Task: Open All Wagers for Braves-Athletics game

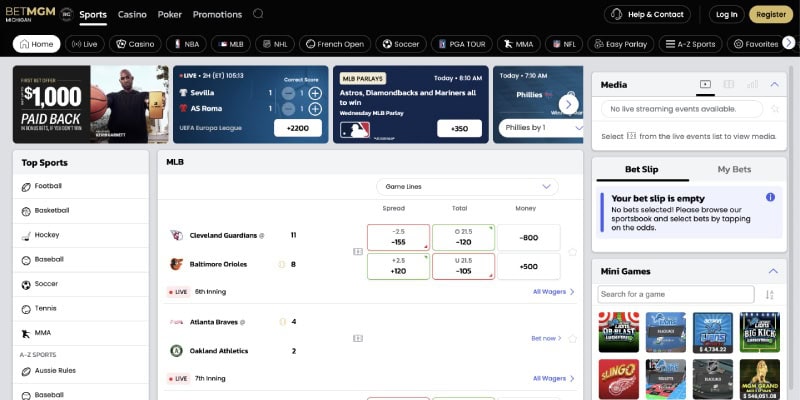Action: point(554,379)
